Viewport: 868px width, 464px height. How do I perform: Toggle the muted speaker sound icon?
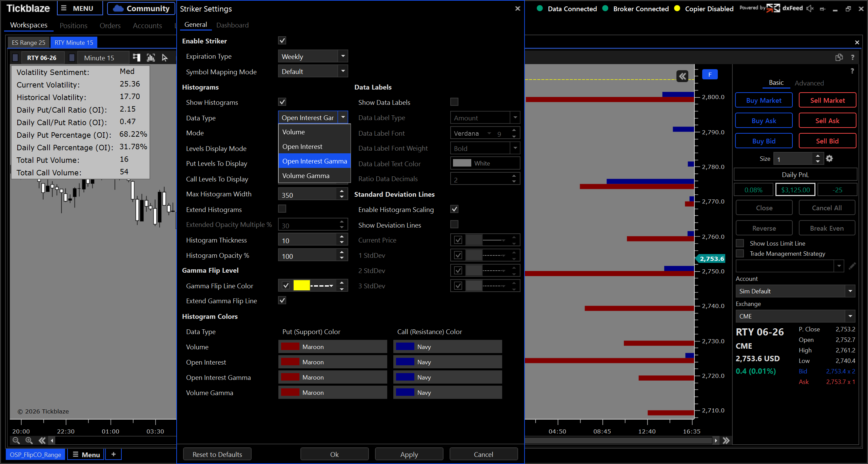click(x=810, y=8)
